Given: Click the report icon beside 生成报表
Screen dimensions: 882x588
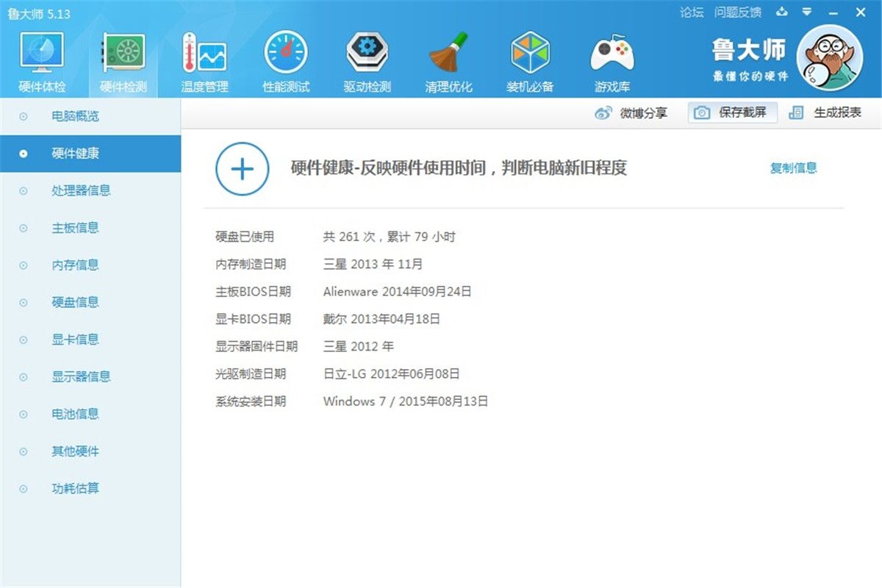Looking at the screenshot, I should point(796,113).
